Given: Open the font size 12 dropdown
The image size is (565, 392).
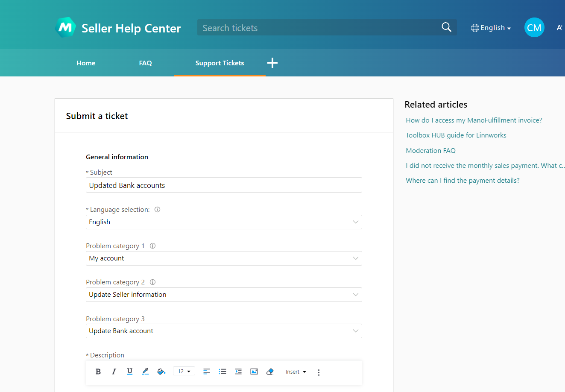Looking at the screenshot, I should click(x=184, y=371).
